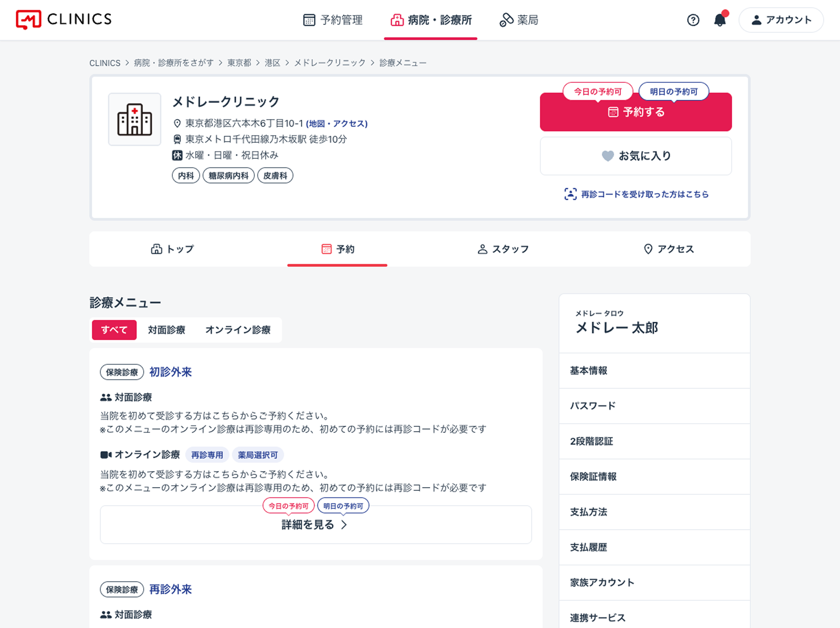Image resolution: width=840 pixels, height=628 pixels.
Task: Click the 対面診療 people icon under 初診外来
Action: click(106, 398)
